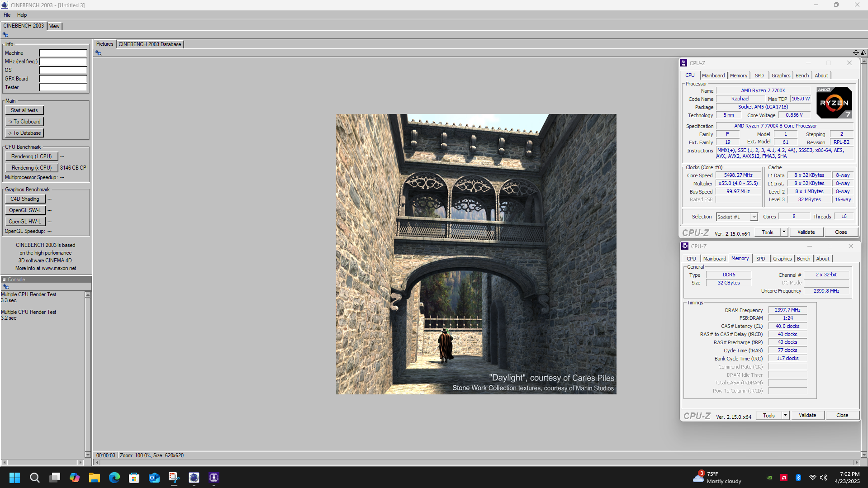This screenshot has width=868, height=488.
Task: Run the C4D Shading test
Action: pos(25,199)
